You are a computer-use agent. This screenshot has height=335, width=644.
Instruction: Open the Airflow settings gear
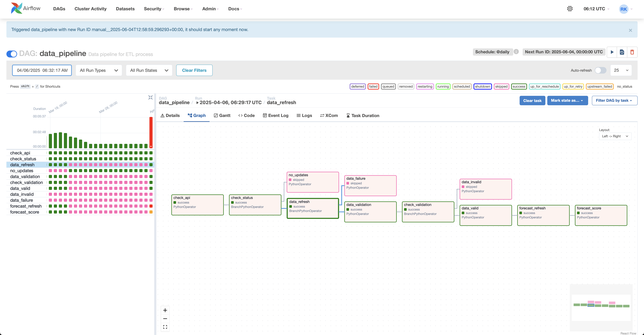click(570, 9)
